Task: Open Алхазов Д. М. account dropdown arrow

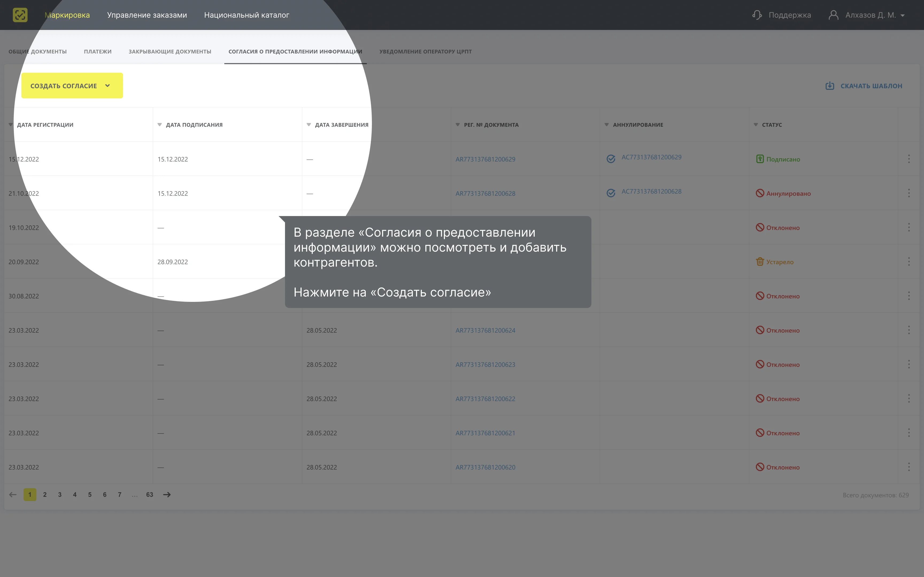Action: [903, 15]
